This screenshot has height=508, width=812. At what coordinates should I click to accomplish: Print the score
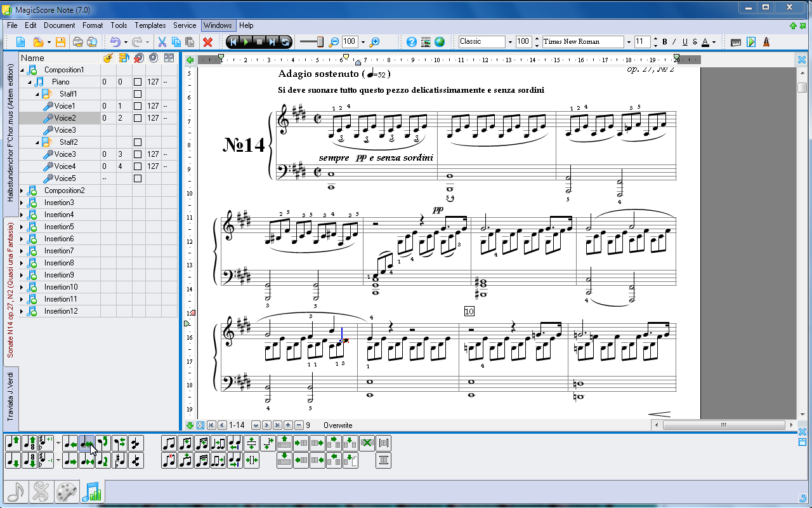(77, 42)
